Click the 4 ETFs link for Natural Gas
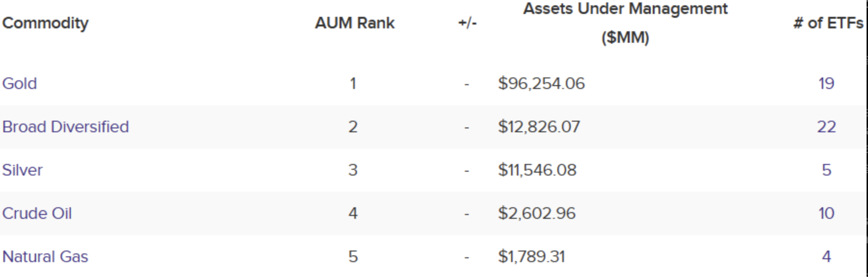868x277 pixels. coord(826,257)
